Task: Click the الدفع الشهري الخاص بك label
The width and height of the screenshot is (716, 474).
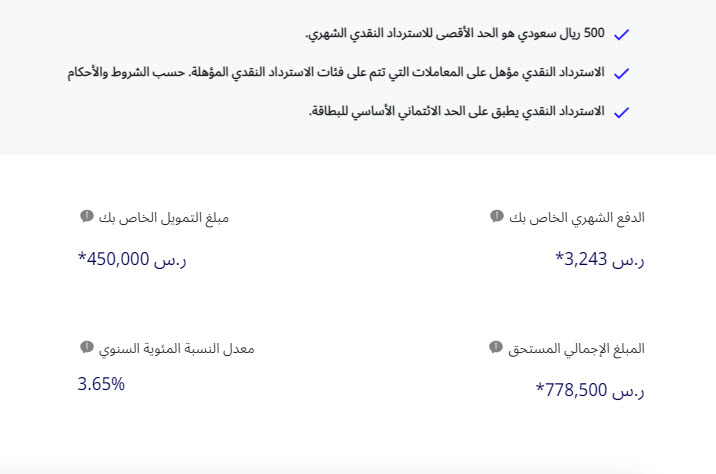Action: click(577, 218)
